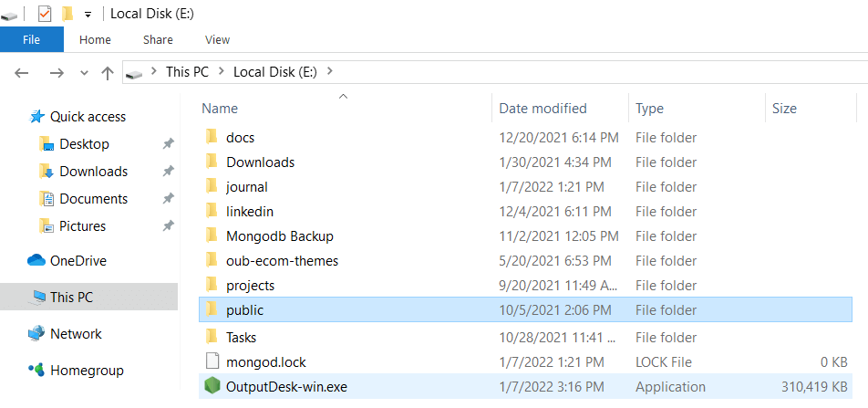Image resolution: width=868 pixels, height=408 pixels.
Task: Open Recent locations dropdown arrow
Action: (x=84, y=73)
